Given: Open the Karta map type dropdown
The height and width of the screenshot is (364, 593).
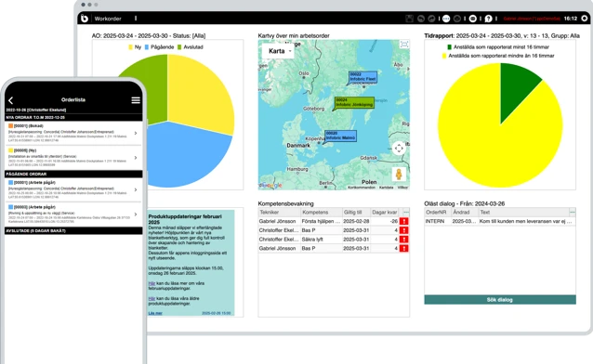Looking at the screenshot, I should (x=278, y=51).
